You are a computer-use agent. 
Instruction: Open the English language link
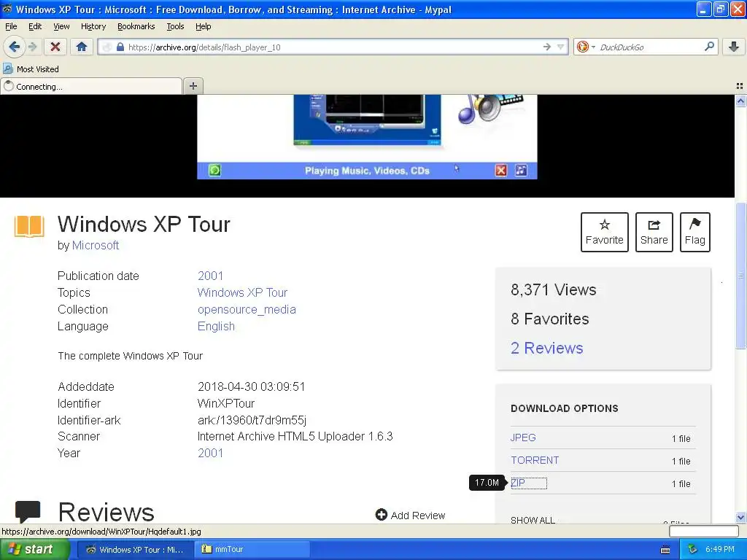coord(216,326)
